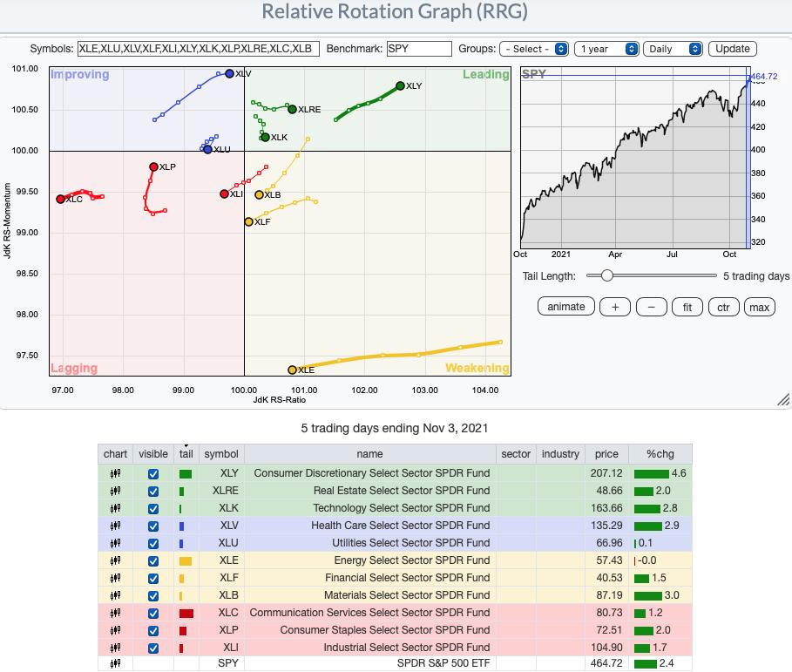This screenshot has height=672, width=792.
Task: Open the XLRE candlestick chart icon
Action: 115,491
